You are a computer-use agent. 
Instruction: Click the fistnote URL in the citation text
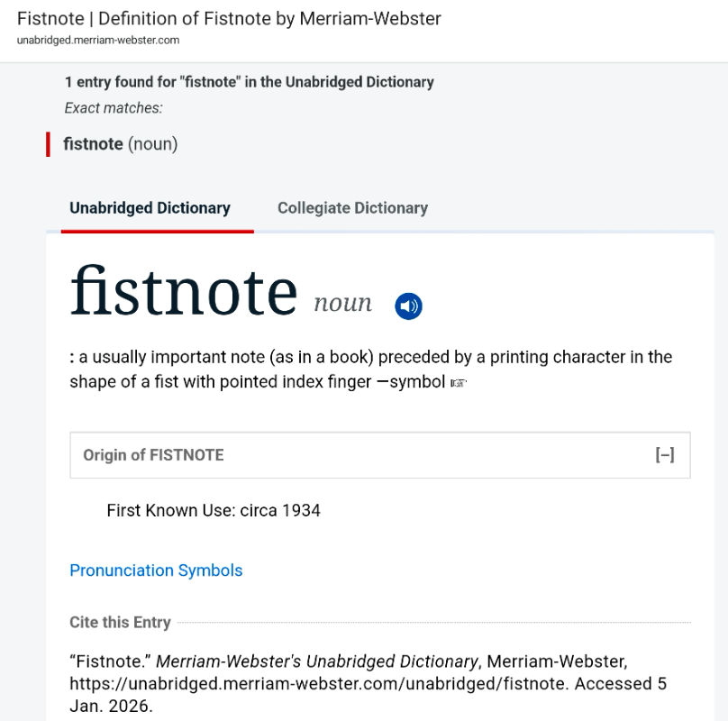319,683
